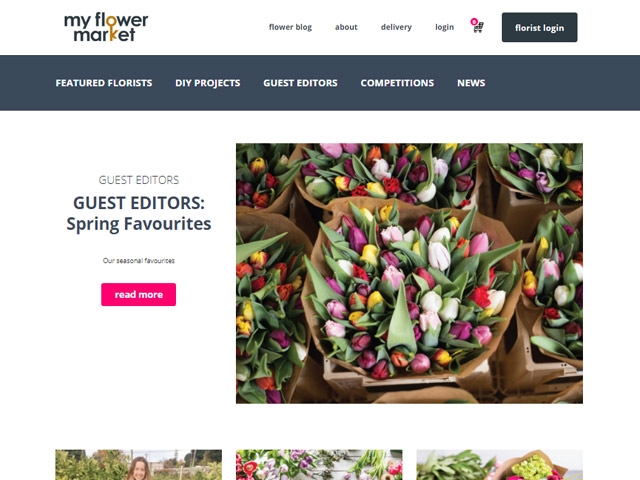Open the article thumbnail with smiling woman

click(138, 465)
